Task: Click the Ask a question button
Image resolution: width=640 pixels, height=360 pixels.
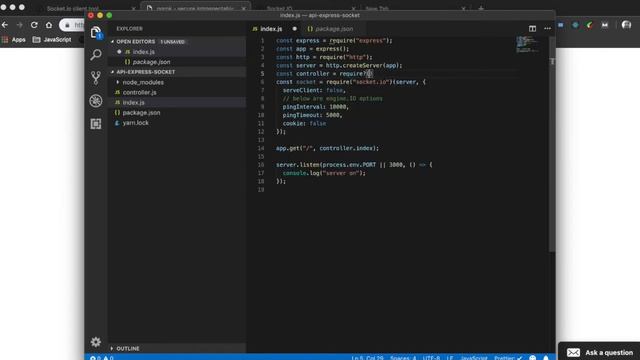Action: tap(599, 352)
